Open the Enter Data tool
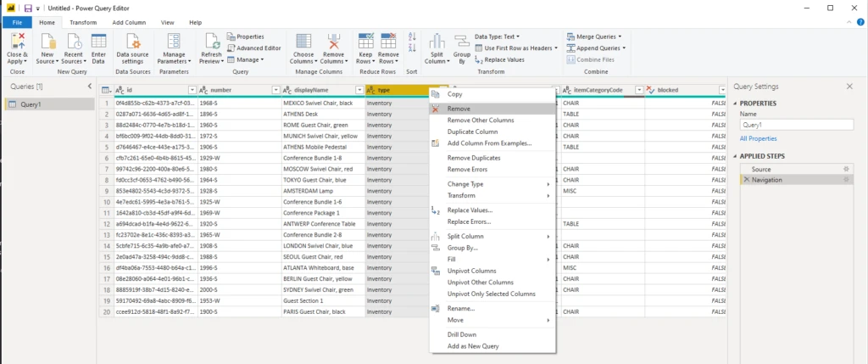Viewport: 868px width, 364px height. point(98,42)
